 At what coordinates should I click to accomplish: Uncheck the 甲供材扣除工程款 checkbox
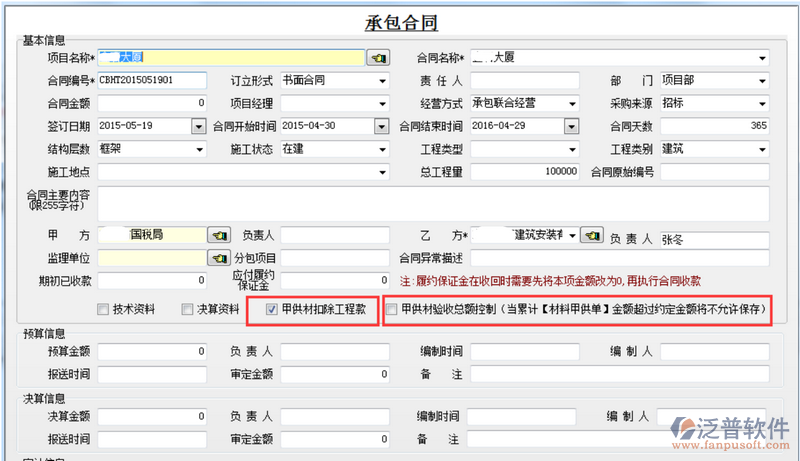coord(271,309)
